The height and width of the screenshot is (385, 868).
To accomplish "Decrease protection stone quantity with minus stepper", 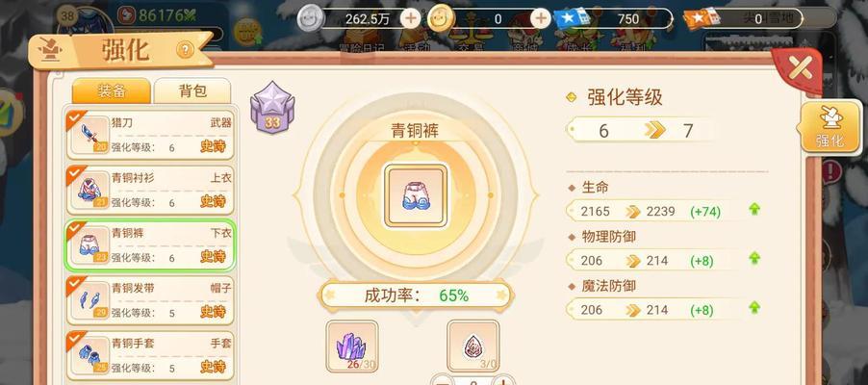I will click(x=443, y=380).
